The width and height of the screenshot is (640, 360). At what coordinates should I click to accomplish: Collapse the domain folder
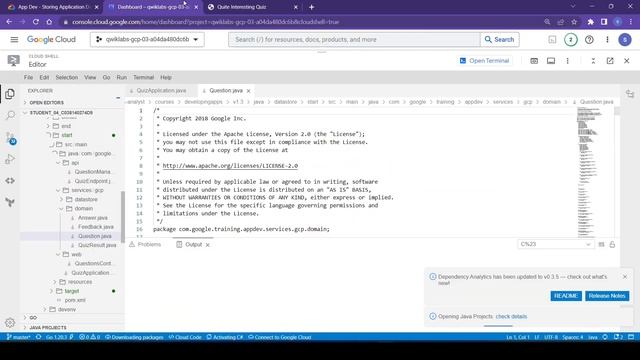tap(83, 209)
